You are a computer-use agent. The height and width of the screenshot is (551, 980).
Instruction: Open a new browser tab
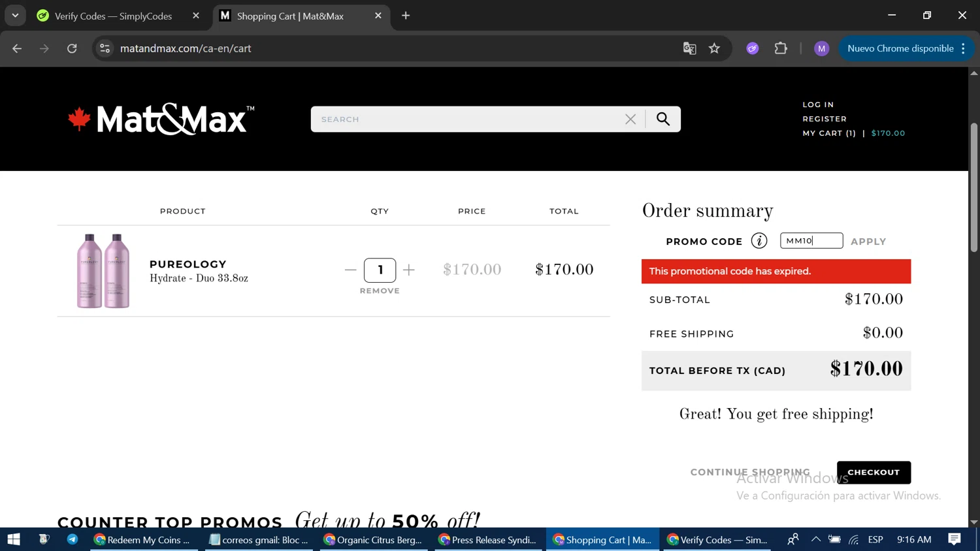coord(406,16)
